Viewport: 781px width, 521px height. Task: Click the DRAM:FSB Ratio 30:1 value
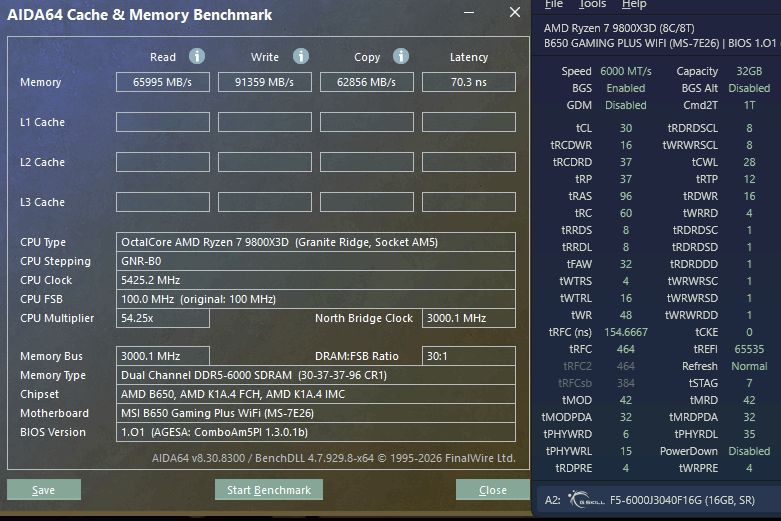pyautogui.click(x=469, y=356)
